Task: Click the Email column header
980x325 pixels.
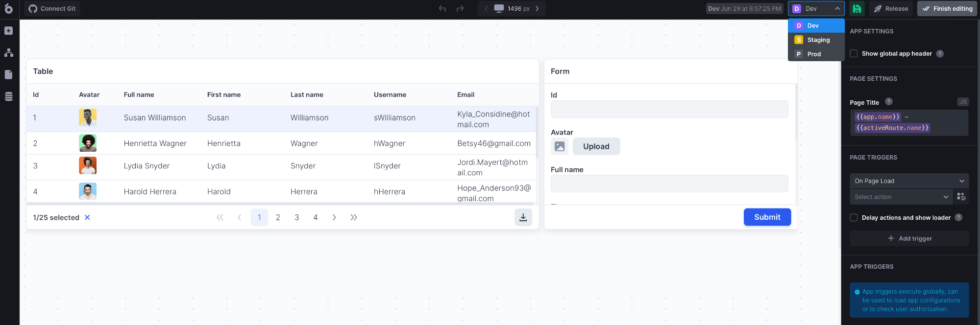Action: coord(465,95)
